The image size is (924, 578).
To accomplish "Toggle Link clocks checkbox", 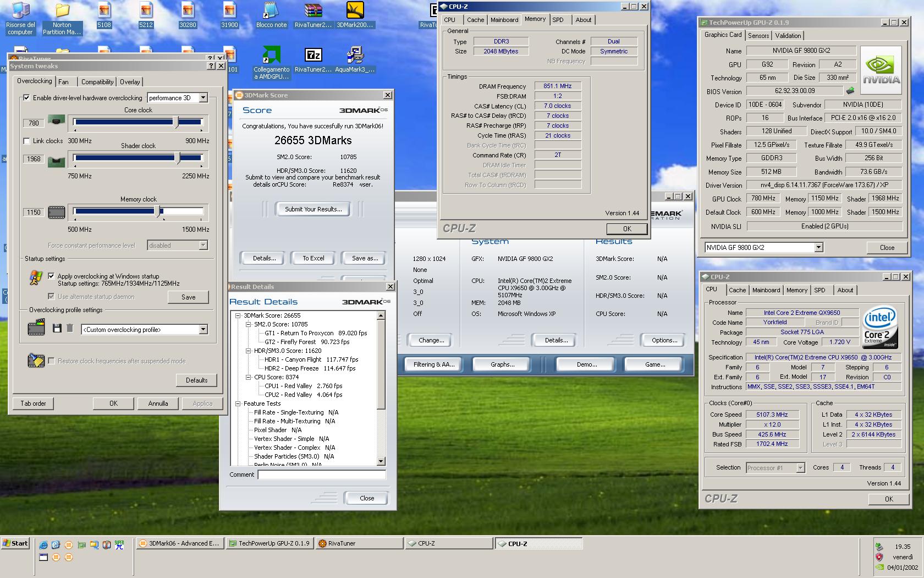I will 26,141.
